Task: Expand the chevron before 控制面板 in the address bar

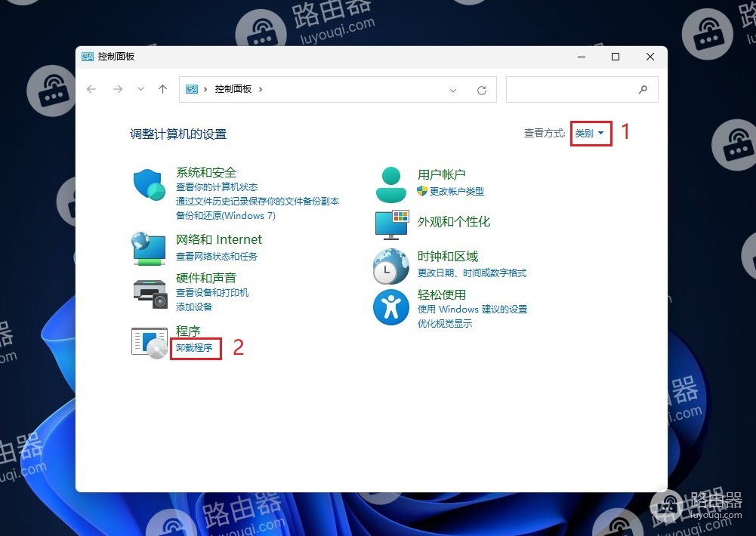Action: click(x=205, y=89)
